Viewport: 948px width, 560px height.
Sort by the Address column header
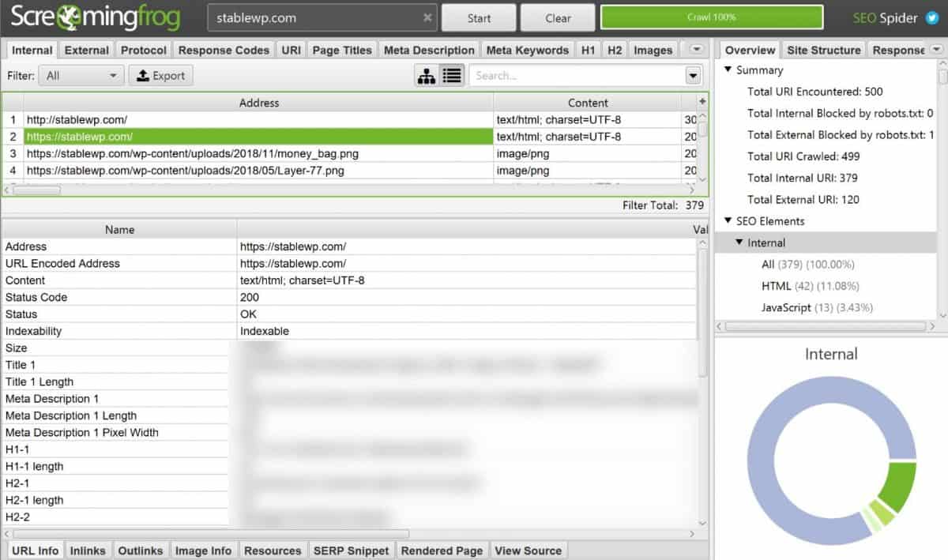[x=259, y=103]
